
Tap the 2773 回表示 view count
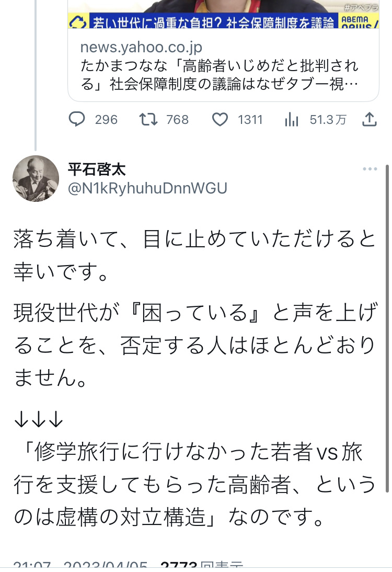(201, 566)
